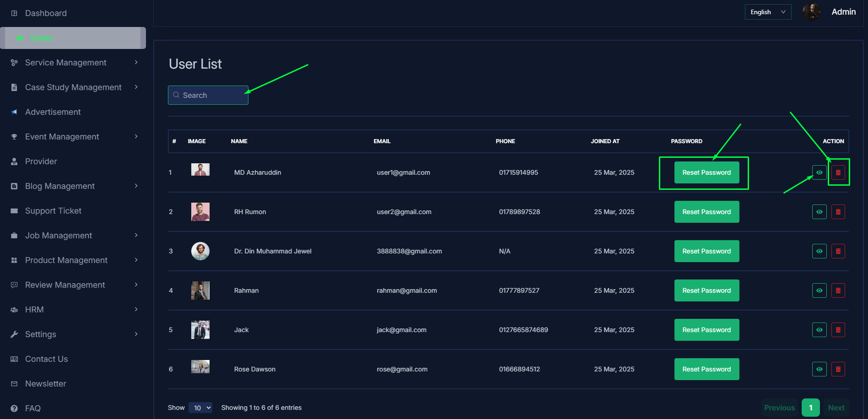The width and height of the screenshot is (868, 419).
Task: View RH Rumon details via eye icon
Action: point(819,212)
